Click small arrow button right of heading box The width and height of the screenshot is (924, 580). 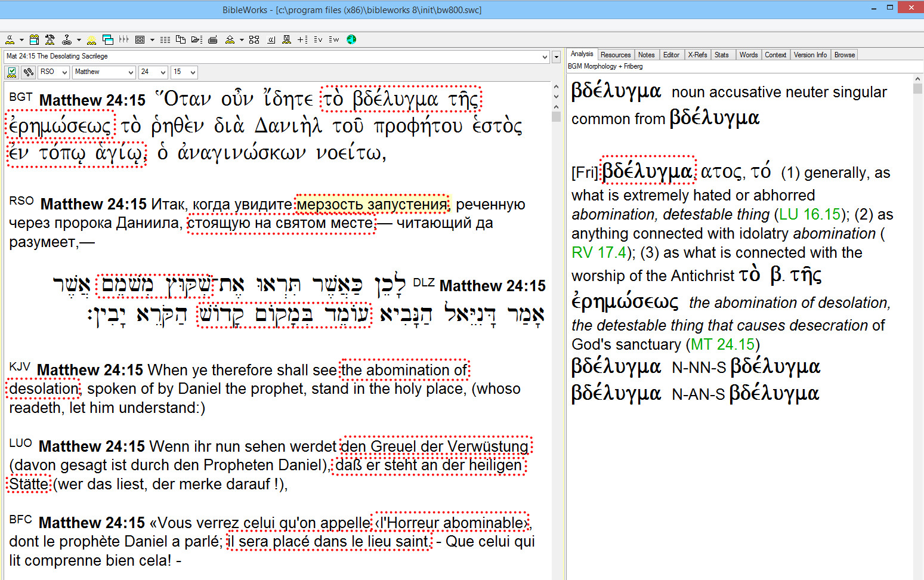(x=556, y=57)
